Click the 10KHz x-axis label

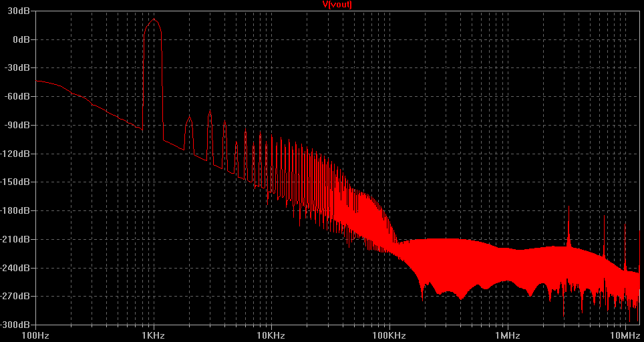coord(271,336)
